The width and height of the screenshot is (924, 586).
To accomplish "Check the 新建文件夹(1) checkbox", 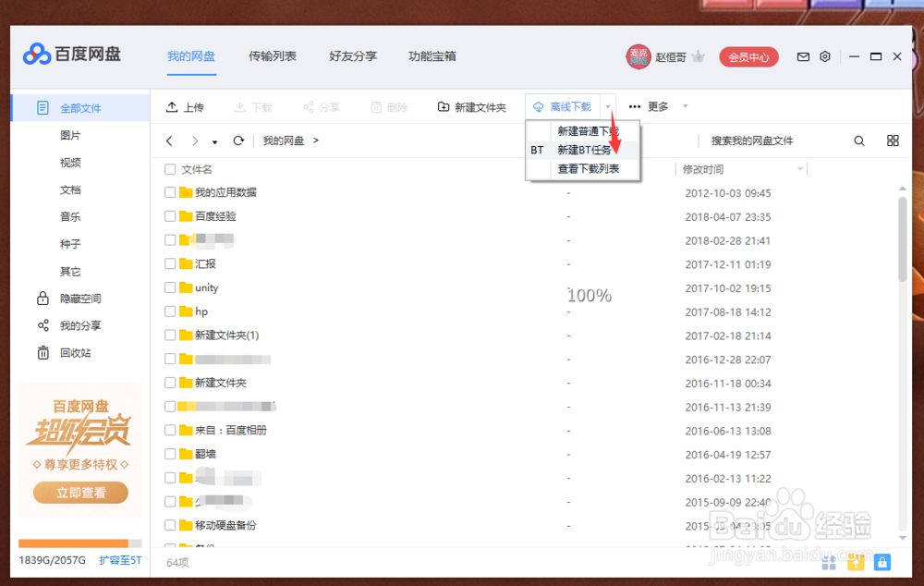I will [170, 335].
